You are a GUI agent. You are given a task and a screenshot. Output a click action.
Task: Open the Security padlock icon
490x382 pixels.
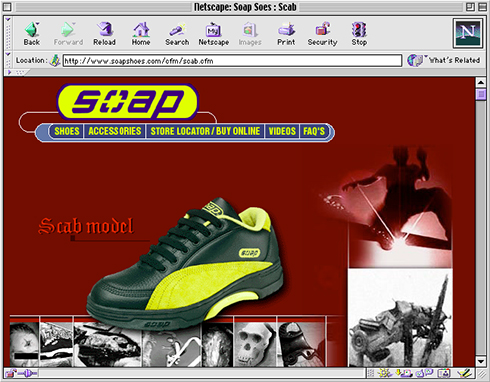point(322,33)
